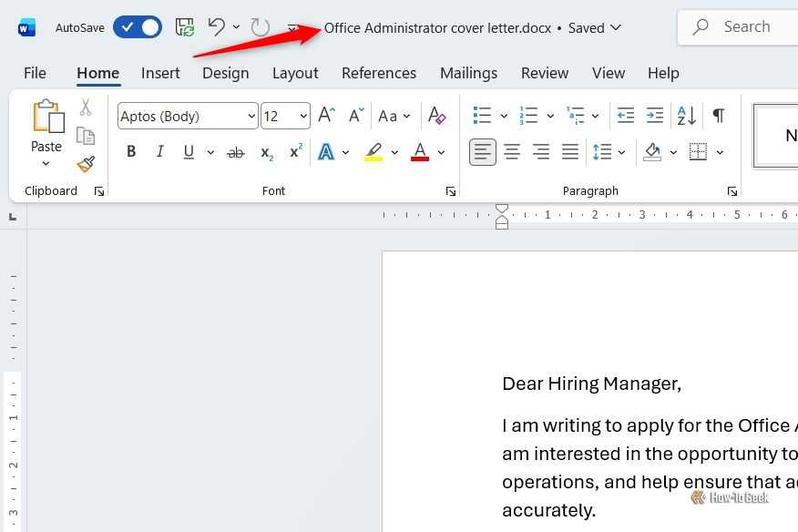This screenshot has width=798, height=532.
Task: Select the Format Painter brush
Action: point(86,164)
